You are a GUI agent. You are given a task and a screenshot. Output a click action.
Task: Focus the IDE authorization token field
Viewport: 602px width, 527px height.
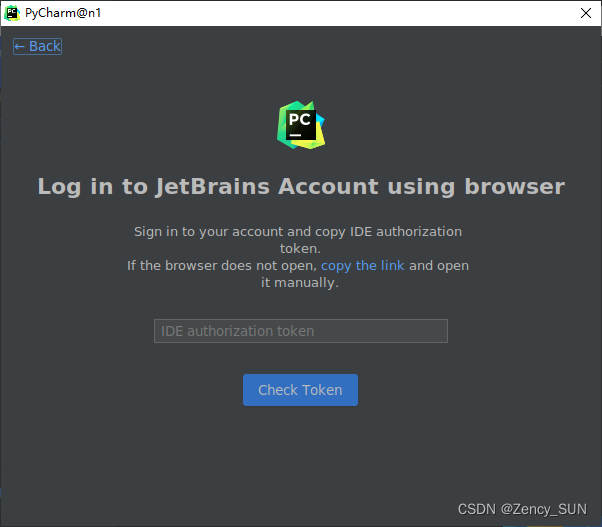[301, 331]
